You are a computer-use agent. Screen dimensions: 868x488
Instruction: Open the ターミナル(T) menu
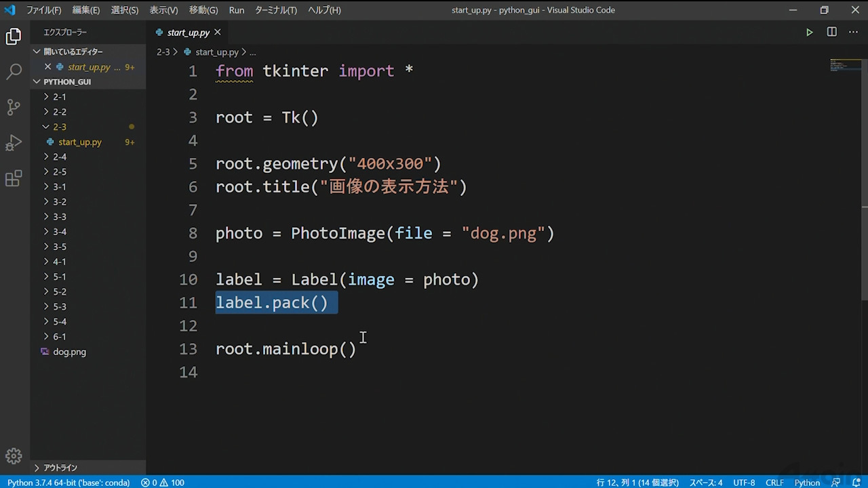(x=275, y=10)
